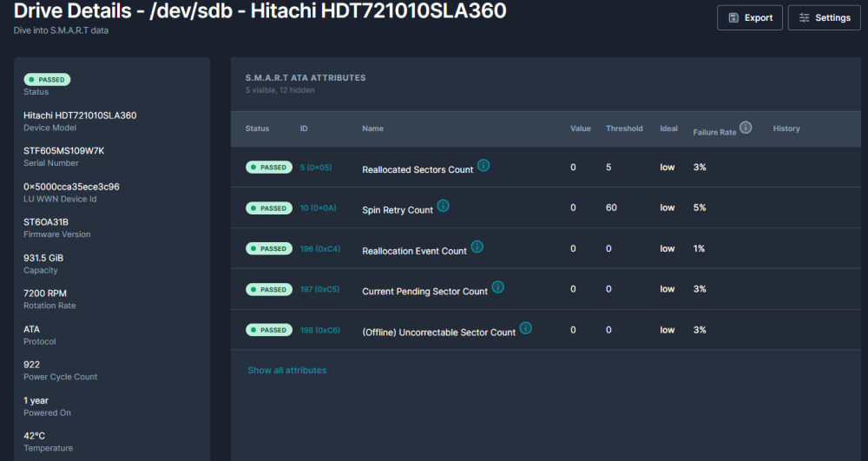Click the info icon next to Failure Rate
Viewport: 868px width, 461px height.
click(x=746, y=128)
